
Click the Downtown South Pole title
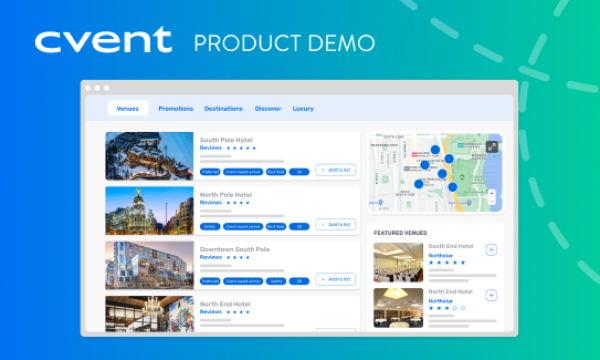click(235, 249)
